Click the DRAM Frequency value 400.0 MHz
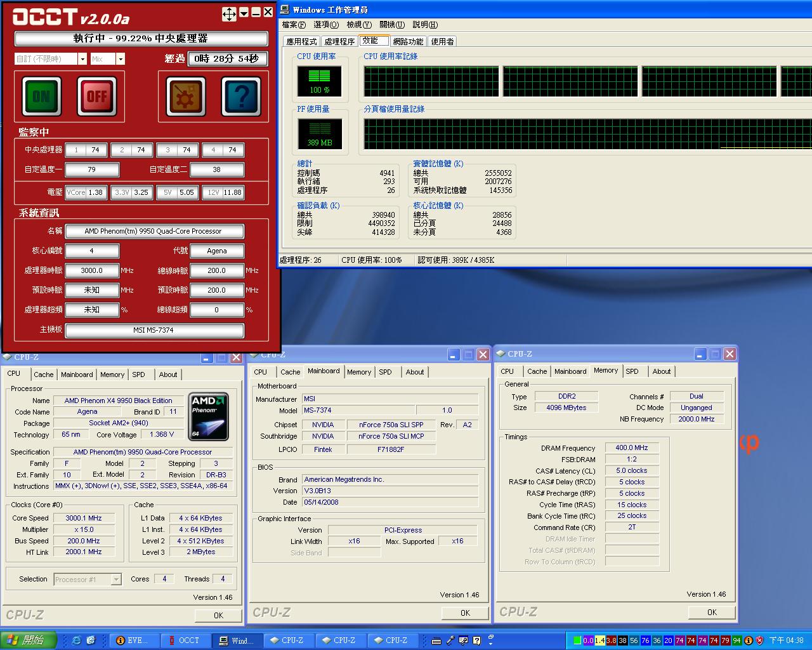 tap(632, 448)
